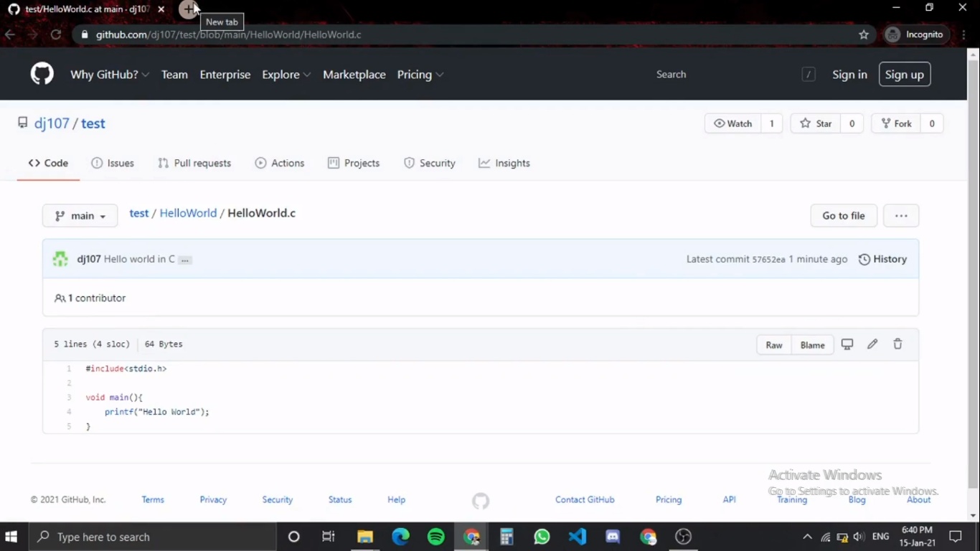
Task: Open Visual Studio Code from taskbar
Action: (x=578, y=537)
